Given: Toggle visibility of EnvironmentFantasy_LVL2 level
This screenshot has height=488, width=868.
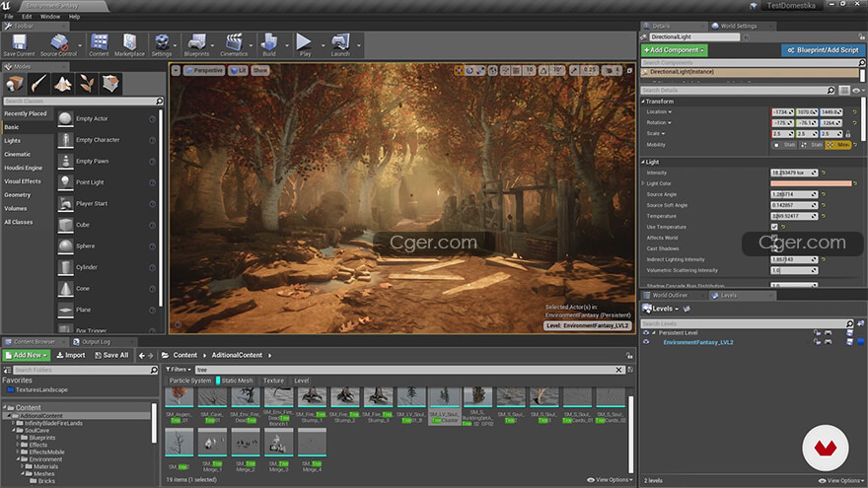Looking at the screenshot, I should click(646, 342).
